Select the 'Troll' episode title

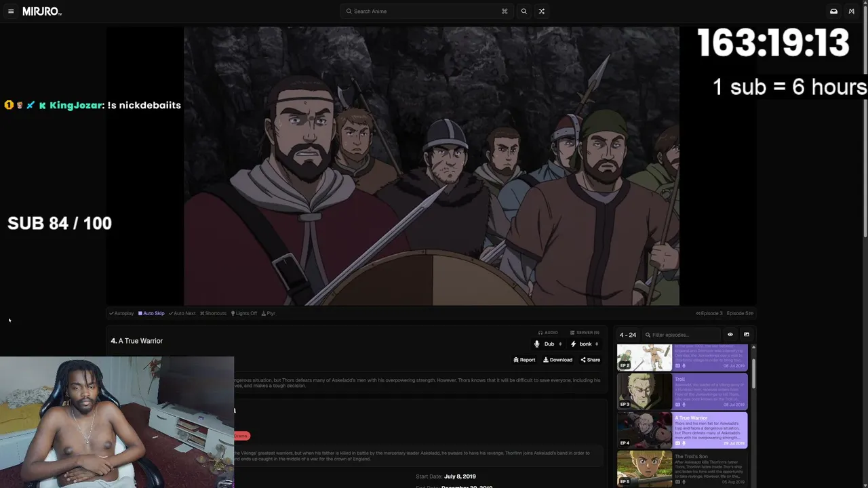point(679,380)
